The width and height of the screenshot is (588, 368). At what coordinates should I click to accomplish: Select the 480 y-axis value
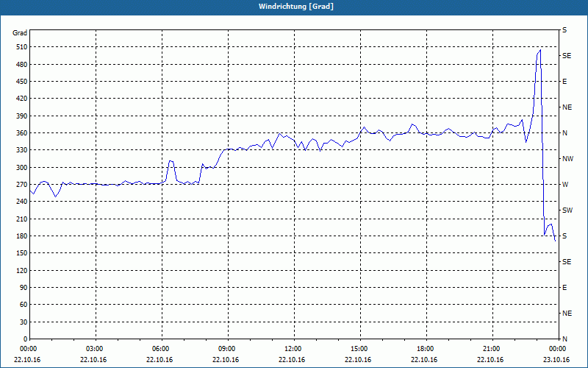21,65
